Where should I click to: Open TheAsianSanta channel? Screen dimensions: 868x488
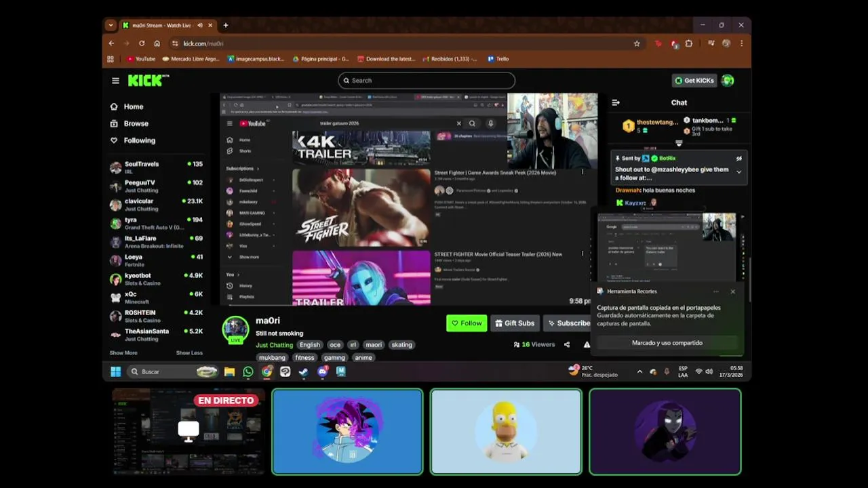point(157,334)
